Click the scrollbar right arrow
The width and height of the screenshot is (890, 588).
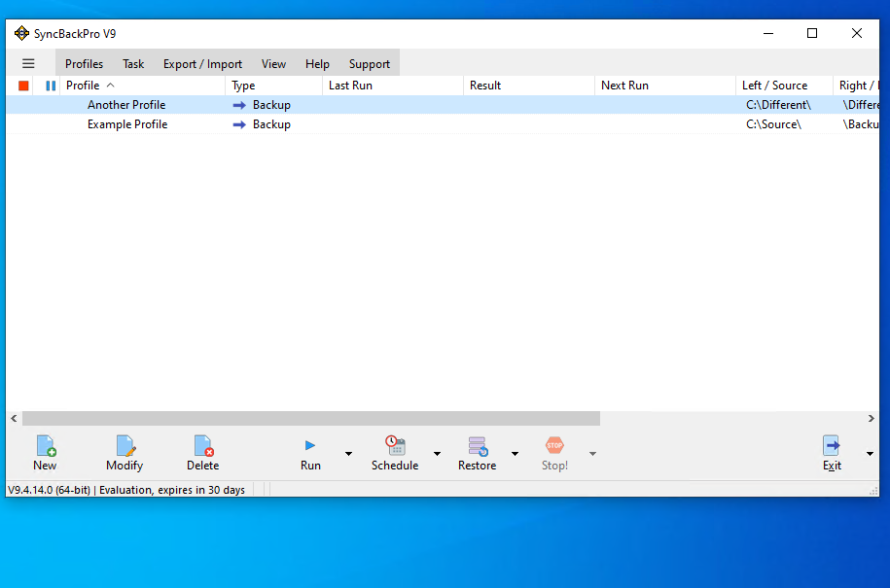pos(872,419)
